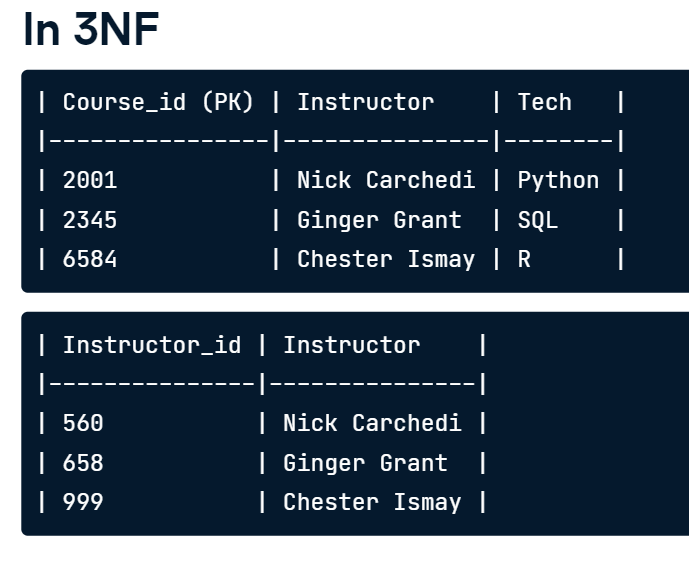Click the course id 2345 cell
The height and width of the screenshot is (564, 689).
pos(90,220)
